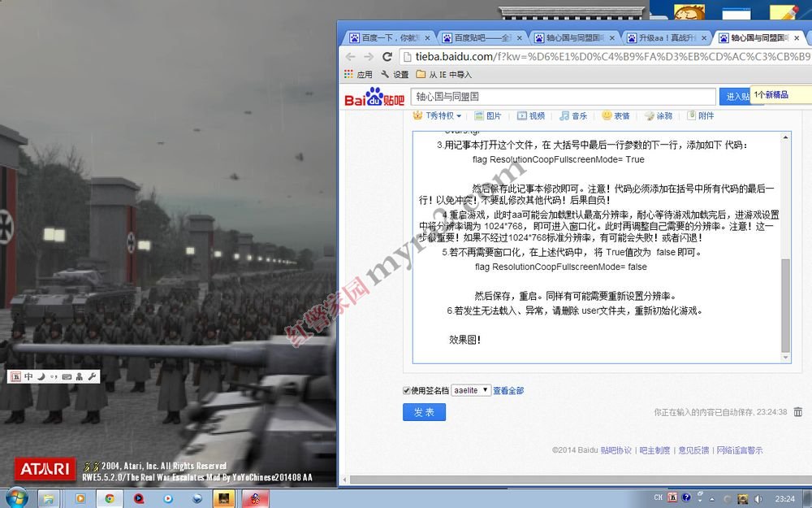Toggle the 中 Chinese/English IME mode

[x=28, y=377]
